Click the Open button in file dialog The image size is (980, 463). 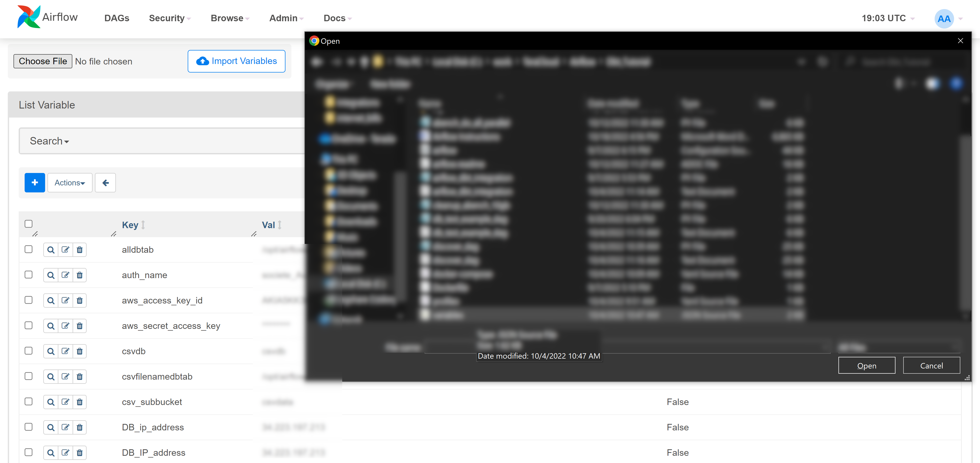coord(867,366)
